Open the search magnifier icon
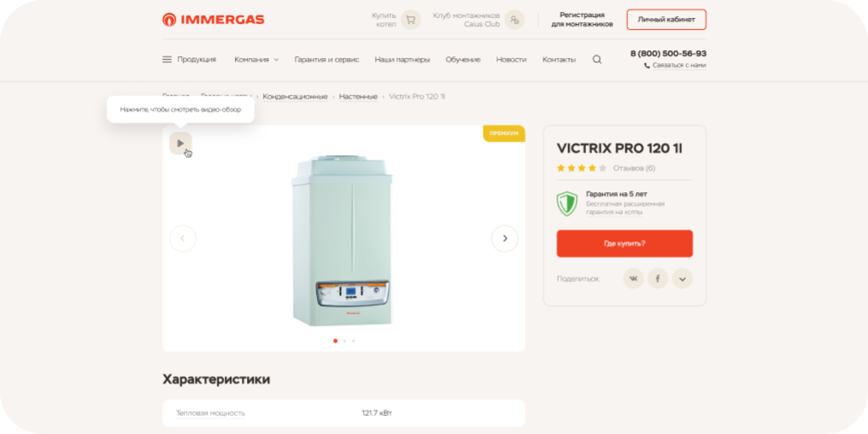The height and width of the screenshot is (434, 868). [596, 59]
